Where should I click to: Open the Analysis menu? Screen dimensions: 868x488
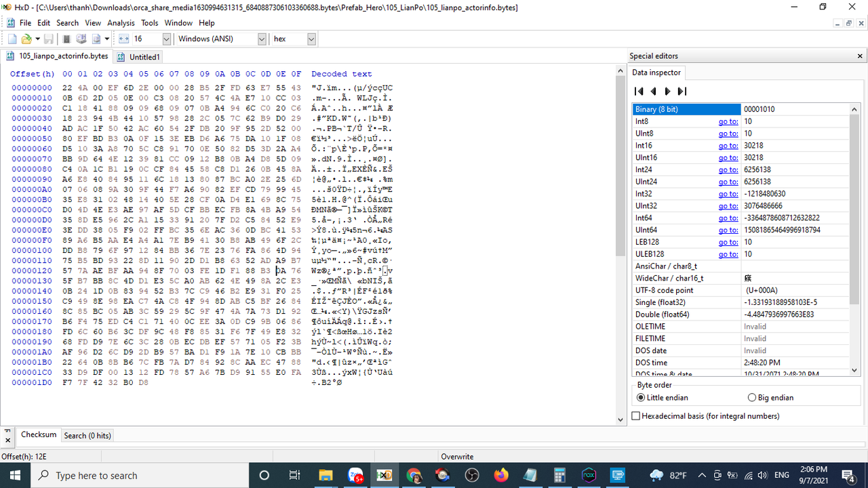(121, 23)
